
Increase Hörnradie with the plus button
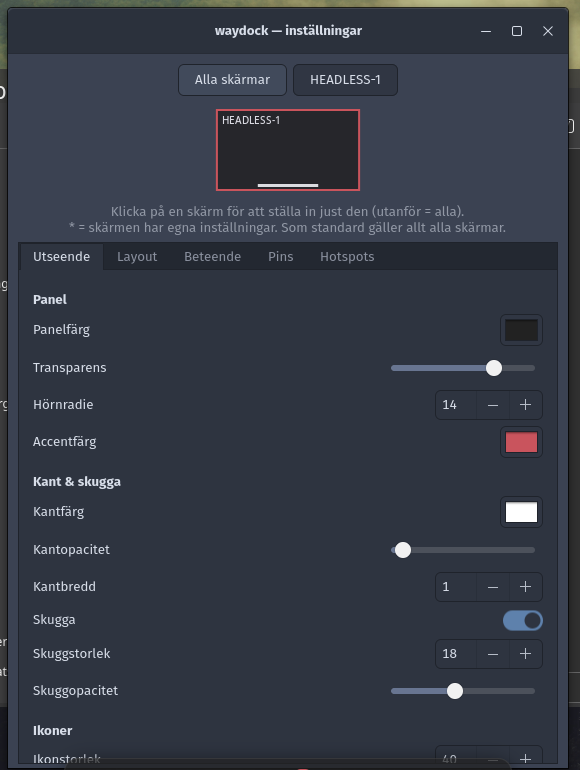tap(525, 405)
